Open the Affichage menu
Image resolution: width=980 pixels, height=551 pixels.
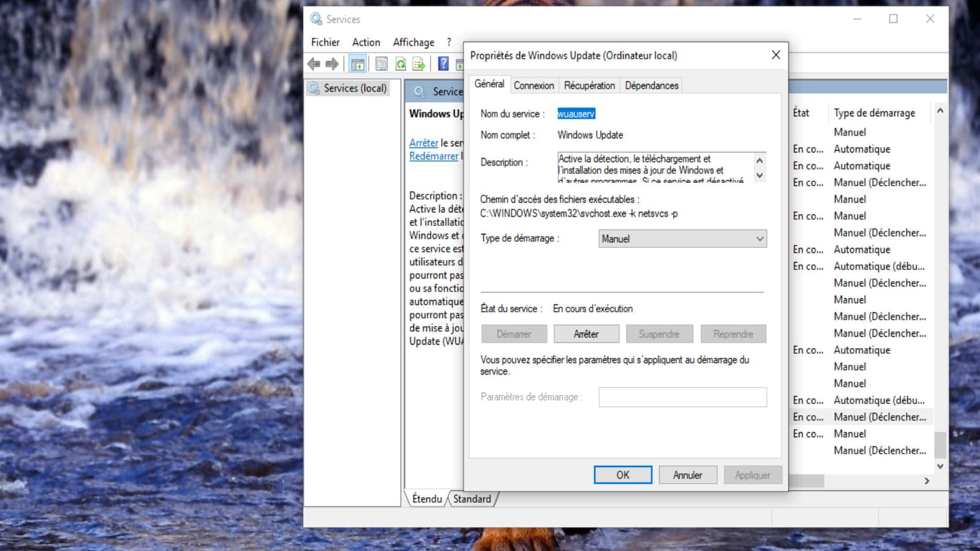(x=413, y=42)
